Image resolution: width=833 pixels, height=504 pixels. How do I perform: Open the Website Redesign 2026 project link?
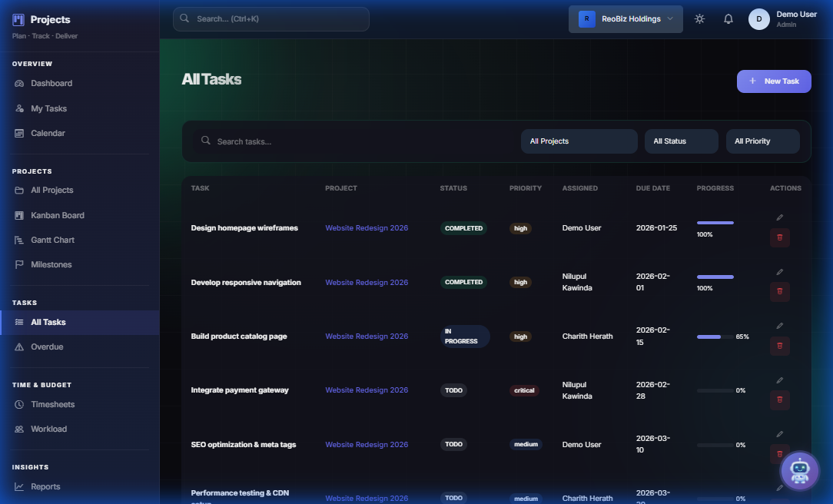click(367, 227)
